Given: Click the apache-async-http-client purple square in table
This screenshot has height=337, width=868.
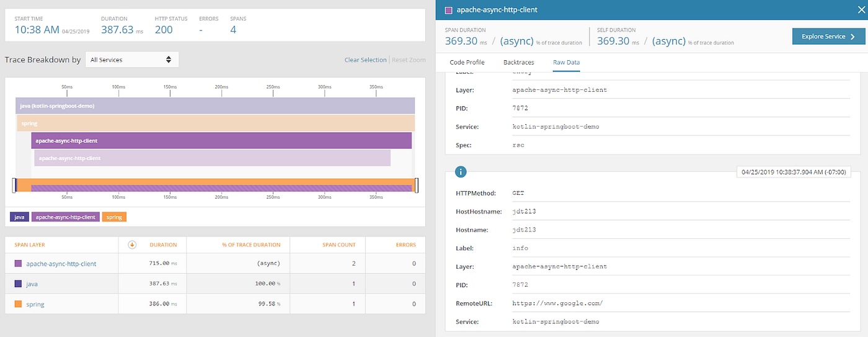Looking at the screenshot, I should pyautogui.click(x=18, y=264).
